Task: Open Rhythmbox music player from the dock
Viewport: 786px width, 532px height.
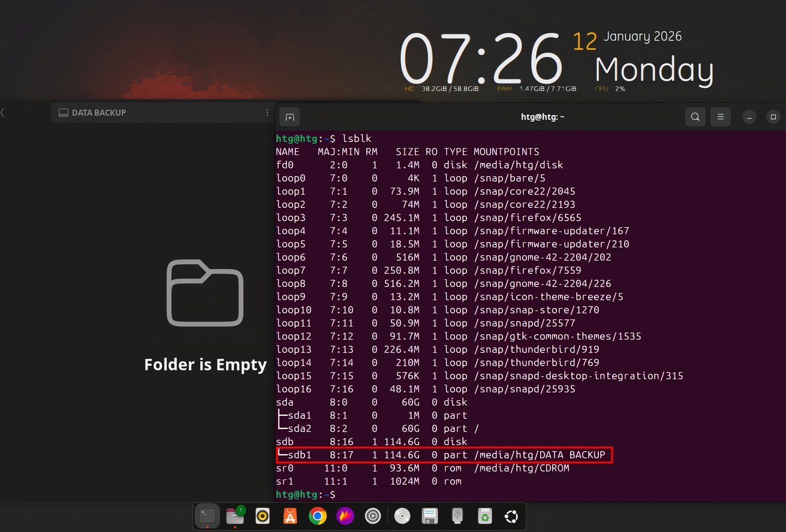Action: (x=262, y=516)
